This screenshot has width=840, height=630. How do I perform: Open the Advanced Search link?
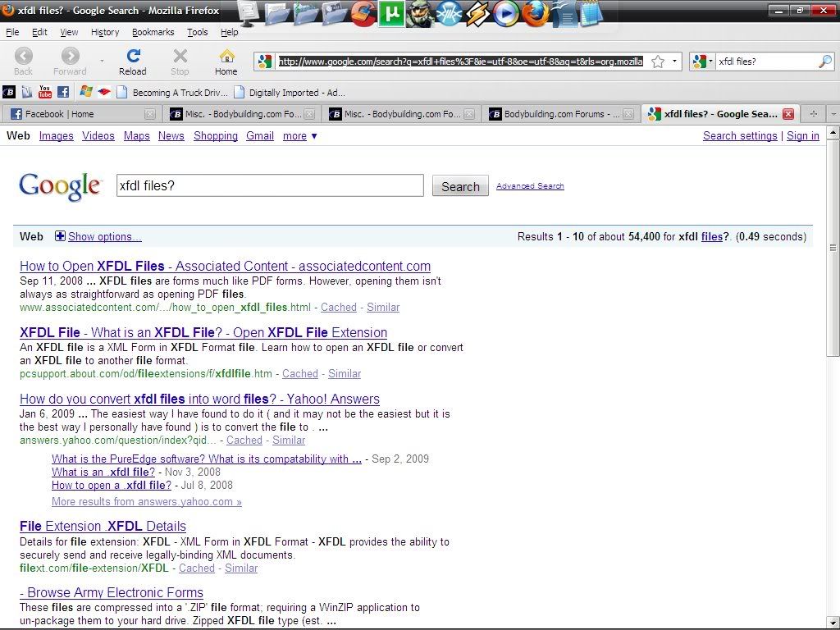pos(530,186)
